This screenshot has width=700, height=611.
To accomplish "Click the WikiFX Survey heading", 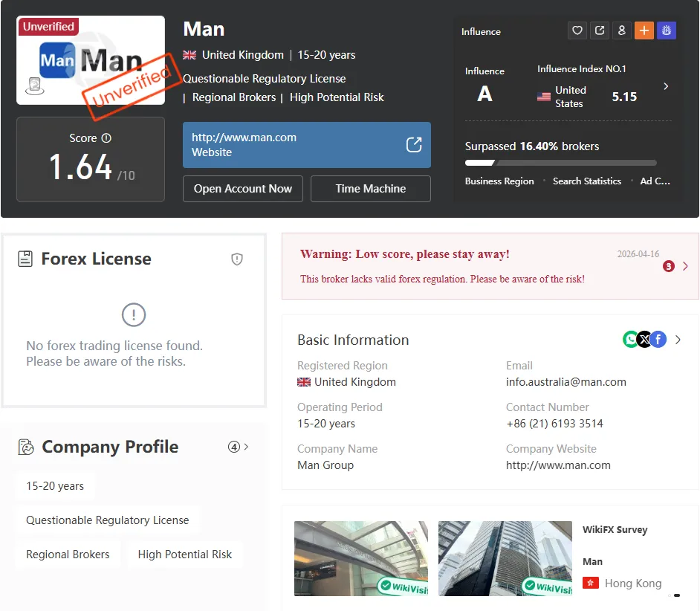I will tap(615, 530).
